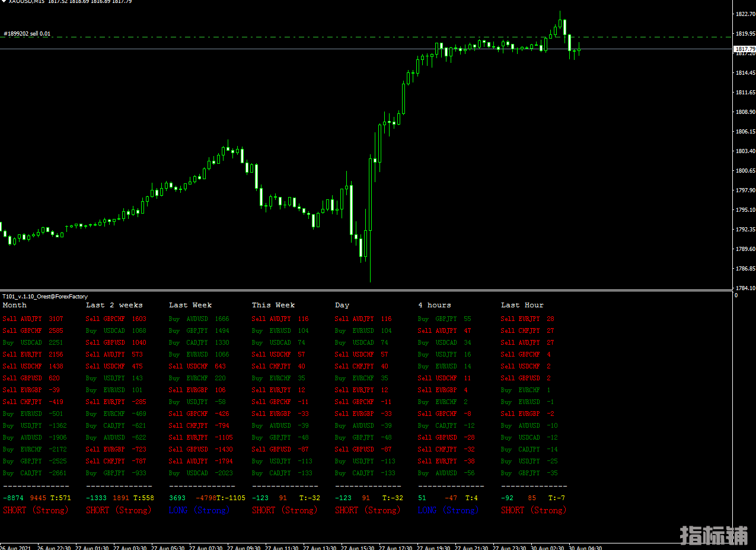Viewport: 756px width, 550px height.
Task: Select the Buy USDCAD 34 row
Action: pyautogui.click(x=445, y=342)
